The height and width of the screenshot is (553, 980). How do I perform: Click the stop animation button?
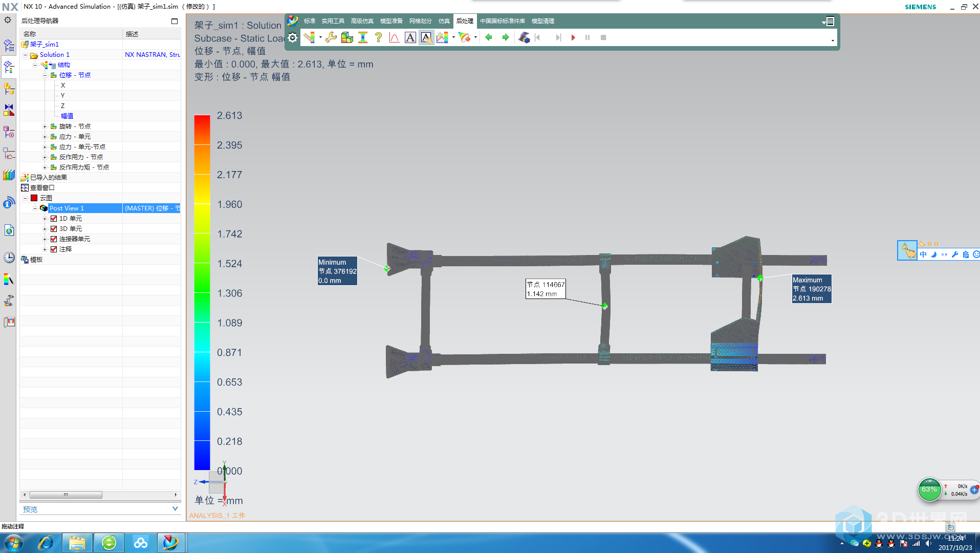[x=603, y=37]
